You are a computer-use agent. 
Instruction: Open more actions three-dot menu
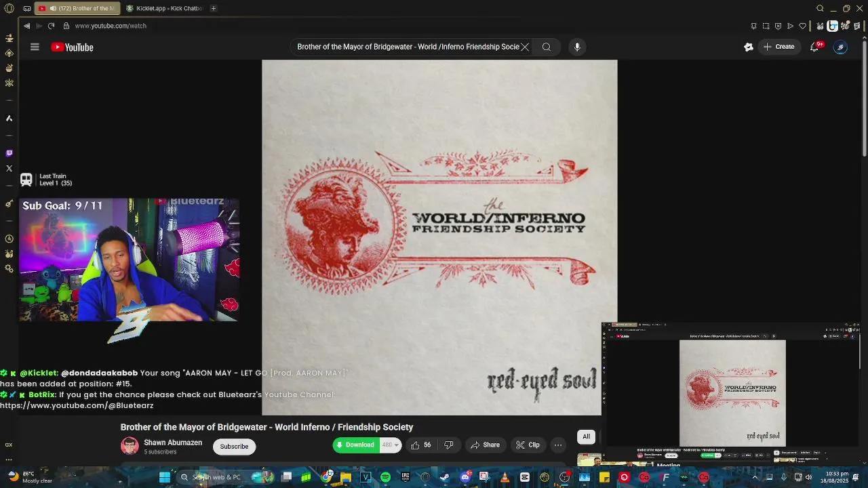click(x=558, y=445)
